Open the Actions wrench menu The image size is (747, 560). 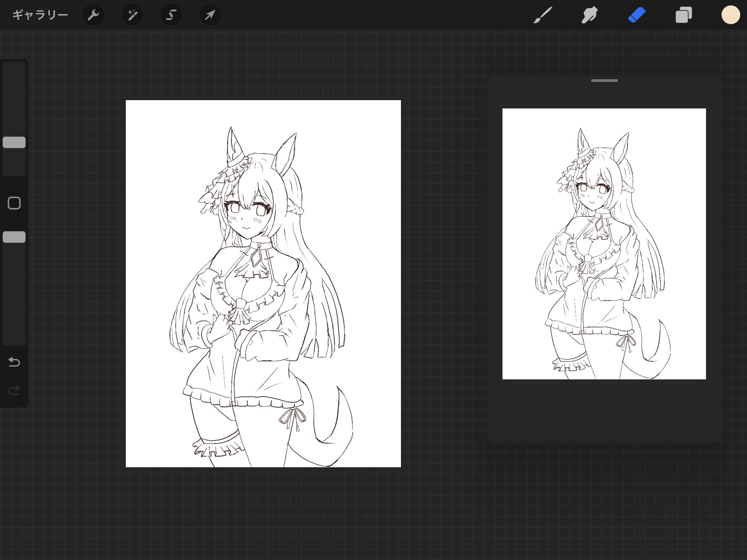point(93,15)
